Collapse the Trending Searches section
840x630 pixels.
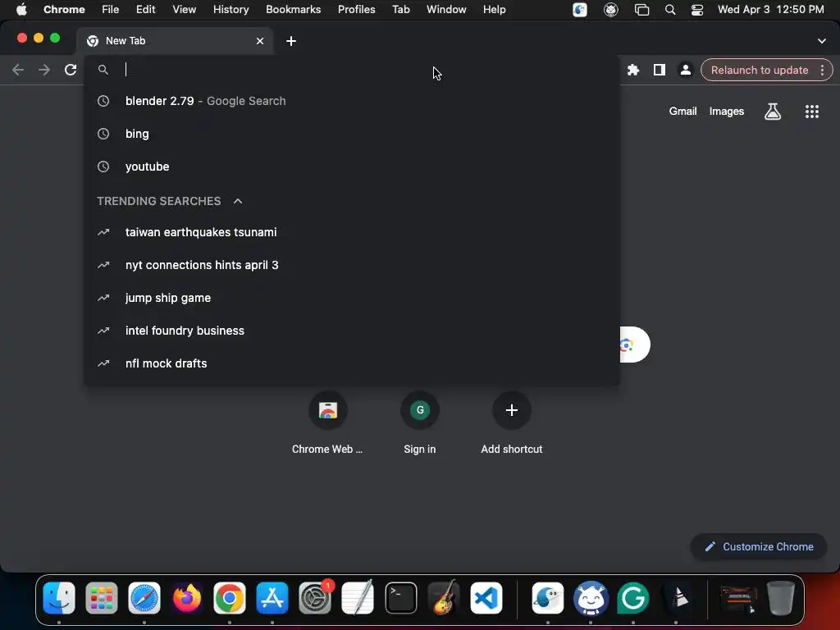(238, 201)
